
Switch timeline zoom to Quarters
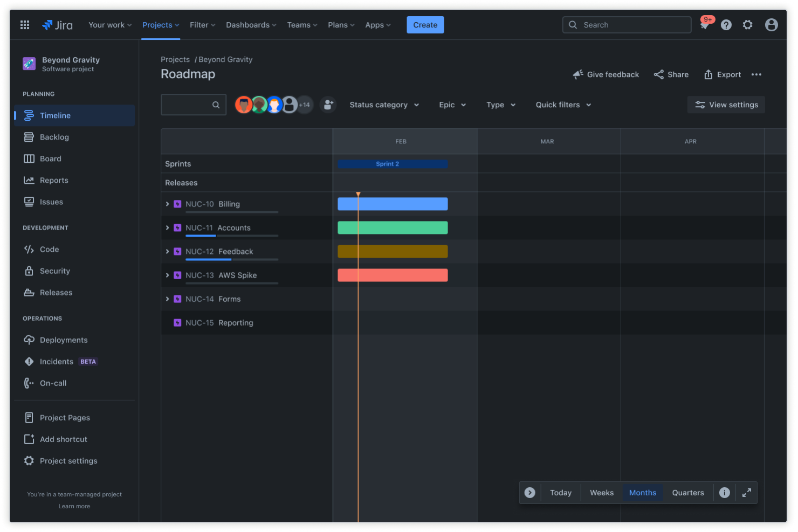[687, 492]
